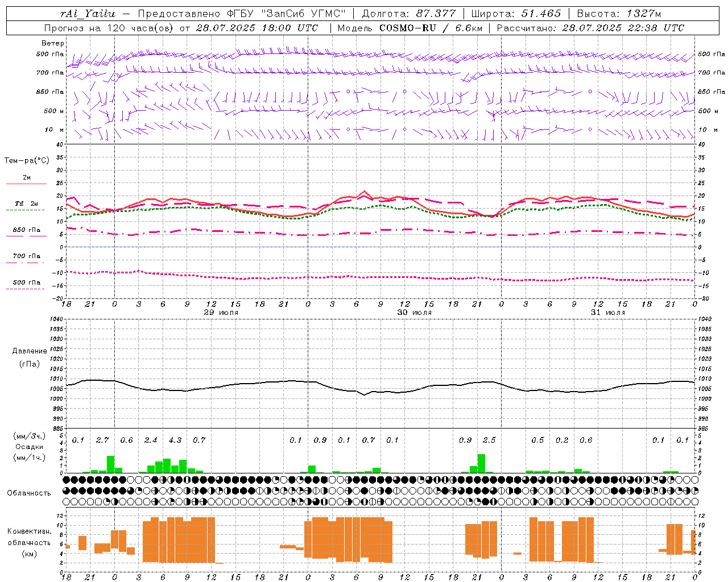
Task: Click the "31 июля" date label
Action: tap(608, 313)
